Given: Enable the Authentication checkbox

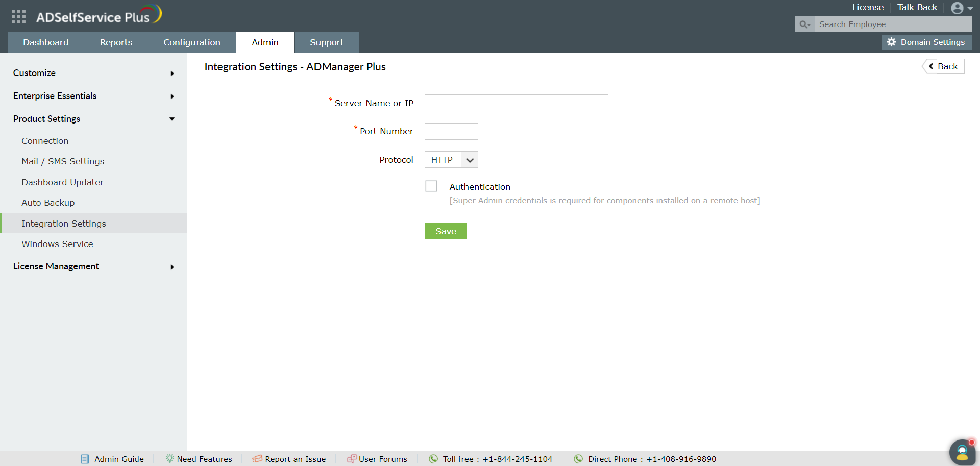Looking at the screenshot, I should (431, 186).
